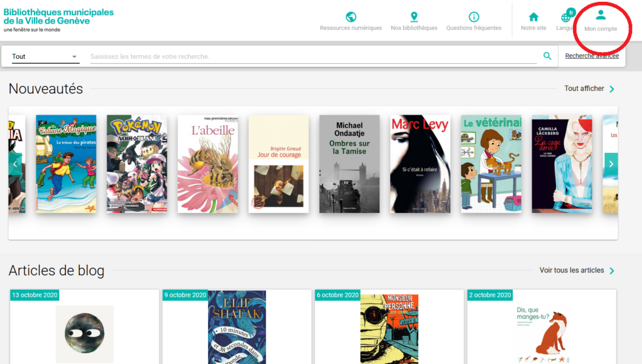This screenshot has height=364, width=642.
Task: Click the Articles de blog heading
Action: point(56,271)
